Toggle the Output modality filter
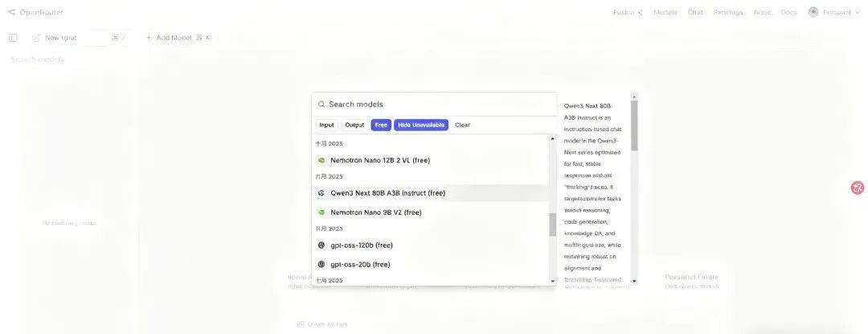Screen dimensions: 868x334 pos(354,126)
